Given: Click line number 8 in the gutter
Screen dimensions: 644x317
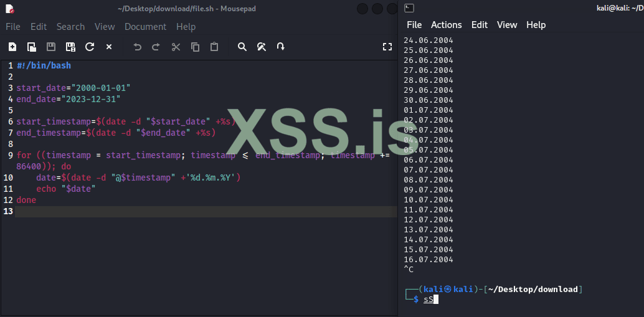Looking at the screenshot, I should click(x=10, y=144).
